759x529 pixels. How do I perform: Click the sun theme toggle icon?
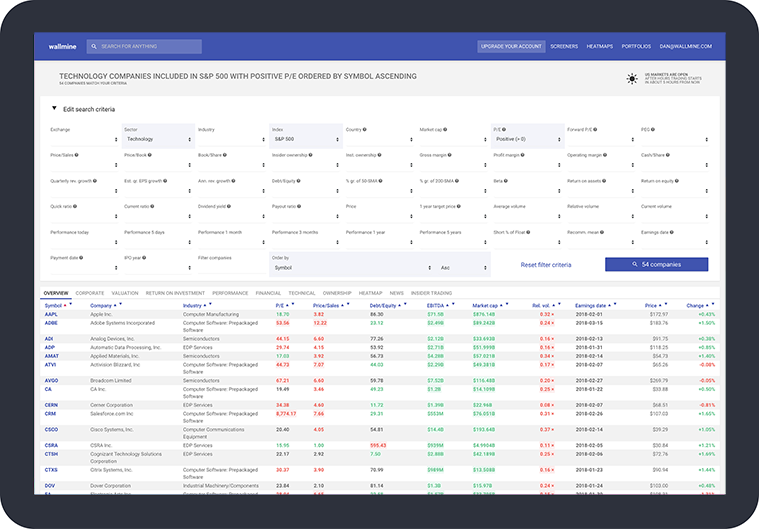pos(632,79)
